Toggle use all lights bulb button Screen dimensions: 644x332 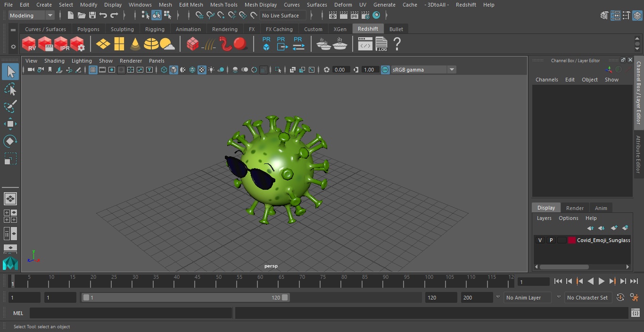(x=211, y=70)
